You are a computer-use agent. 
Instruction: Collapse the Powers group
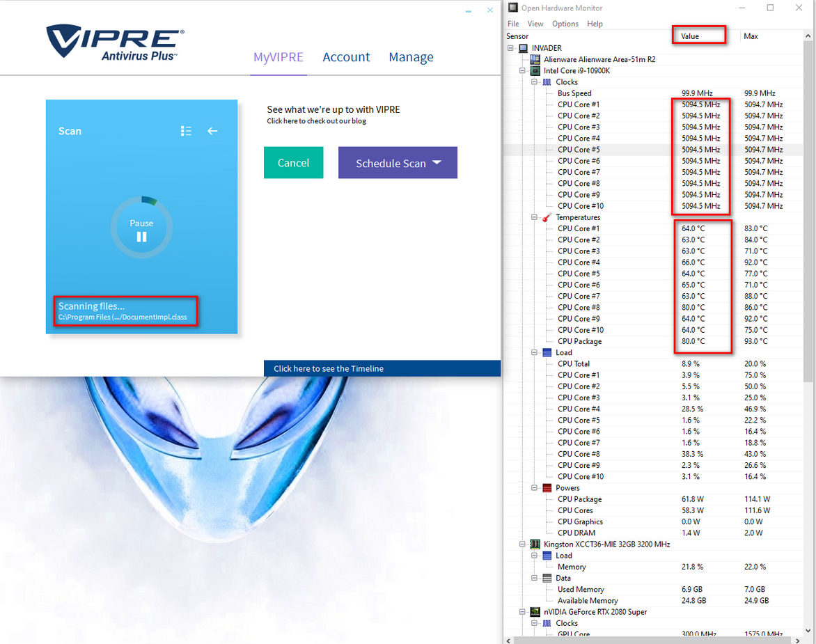(534, 488)
